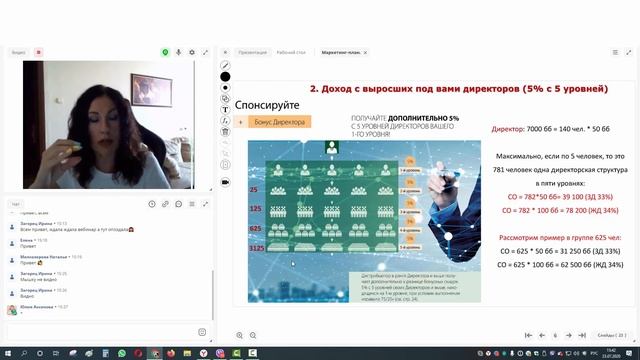Image resolution: width=640 pixels, height=360 pixels.
Task: Open the Юлия Аксенова chat avatar
Action: 12,310
